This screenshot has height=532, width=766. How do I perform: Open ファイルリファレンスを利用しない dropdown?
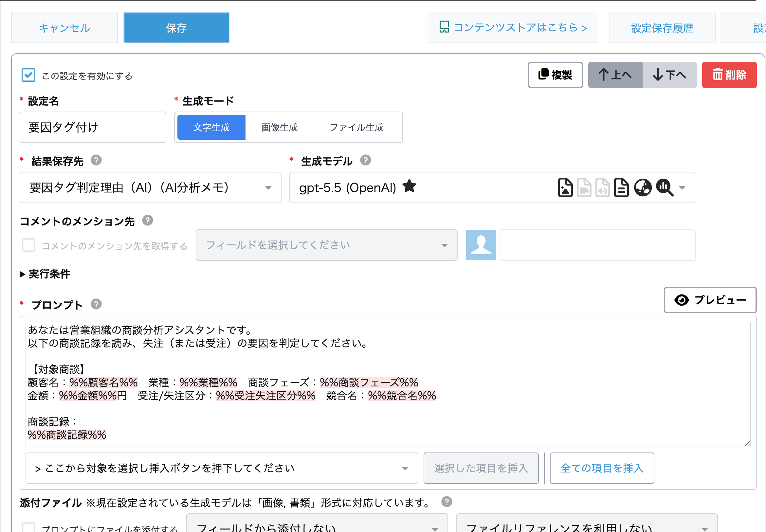tap(587, 523)
